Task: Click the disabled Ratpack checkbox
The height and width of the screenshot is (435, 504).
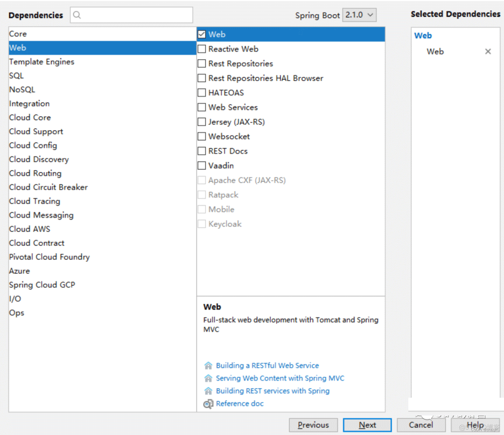Action: [202, 195]
